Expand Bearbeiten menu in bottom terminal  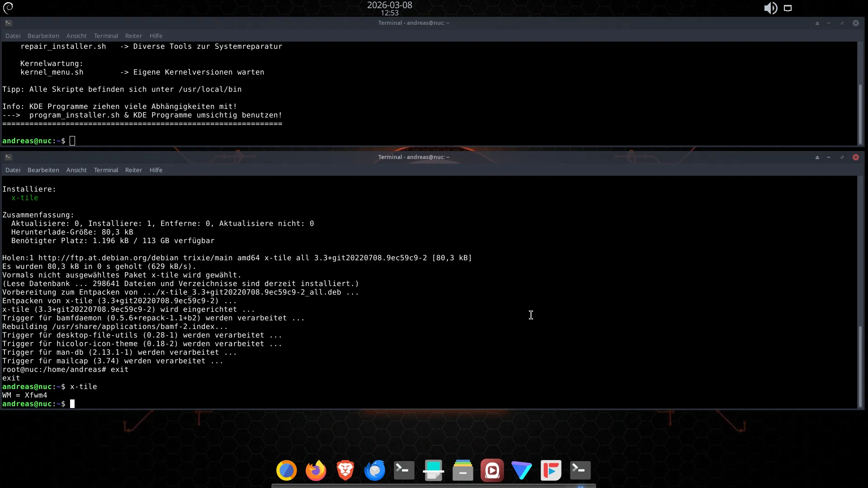click(43, 170)
